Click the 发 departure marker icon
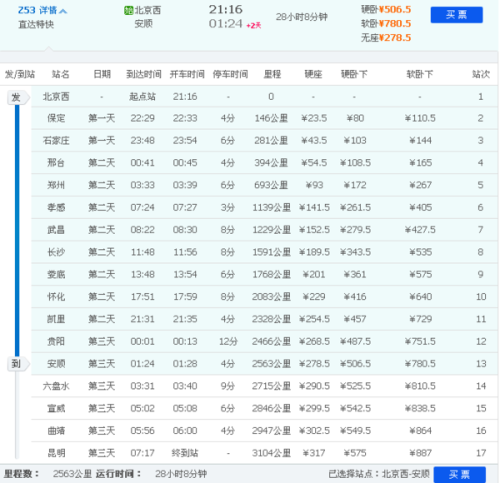 pyautogui.click(x=18, y=98)
